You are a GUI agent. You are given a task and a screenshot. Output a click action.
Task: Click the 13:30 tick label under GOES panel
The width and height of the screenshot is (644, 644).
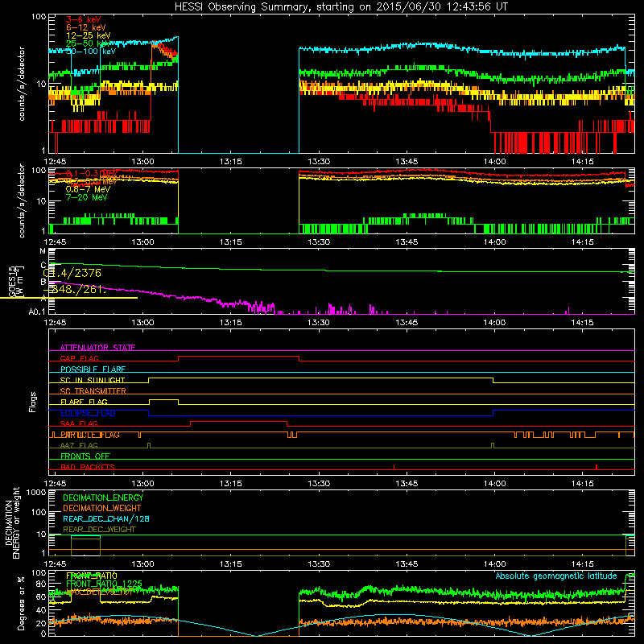click(x=318, y=323)
